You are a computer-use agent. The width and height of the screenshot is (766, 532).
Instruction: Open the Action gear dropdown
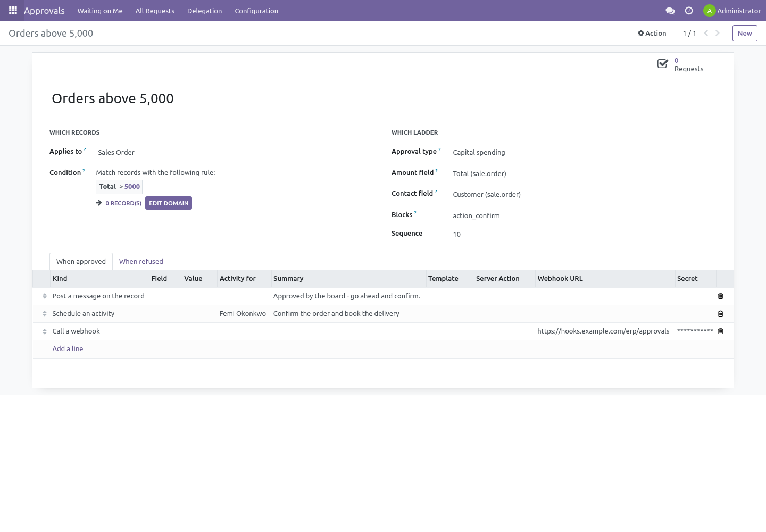pos(652,33)
